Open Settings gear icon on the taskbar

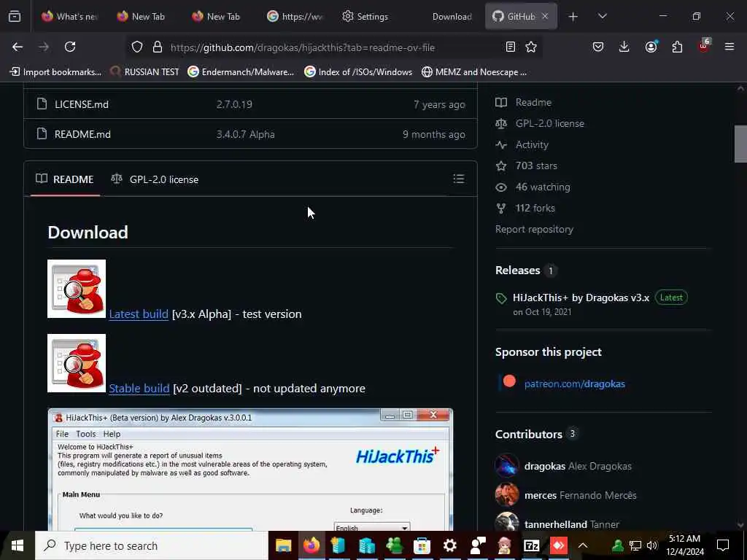pos(449,545)
